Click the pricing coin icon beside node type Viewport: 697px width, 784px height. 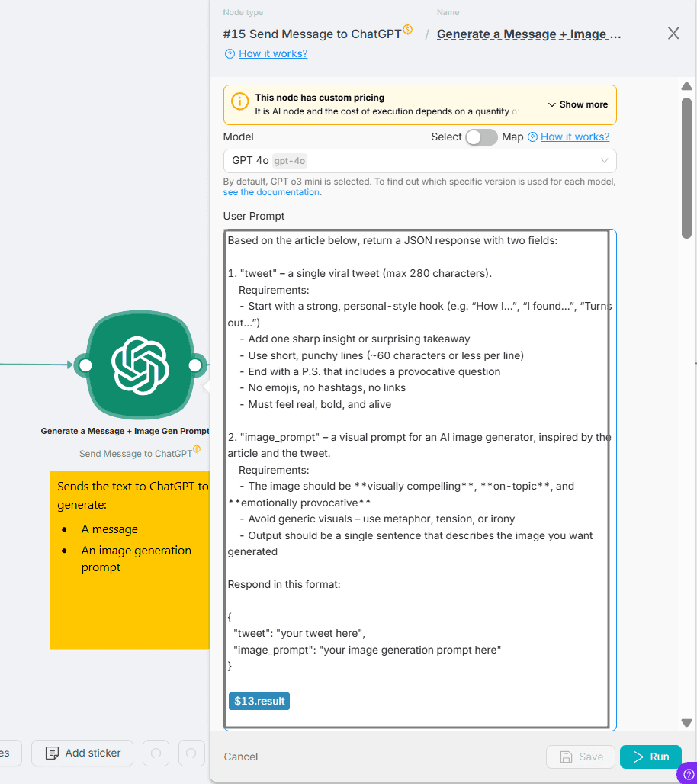pos(408,30)
